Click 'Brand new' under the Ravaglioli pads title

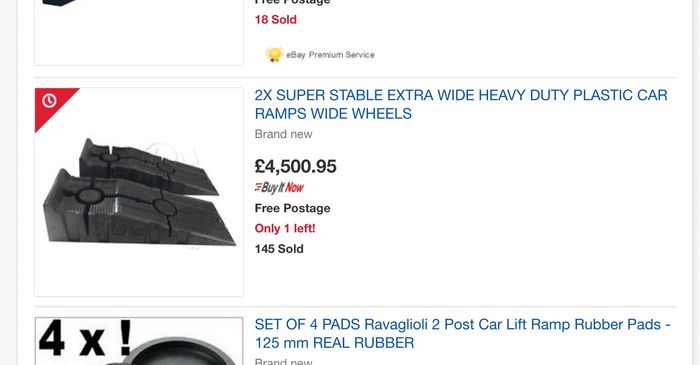click(x=283, y=361)
